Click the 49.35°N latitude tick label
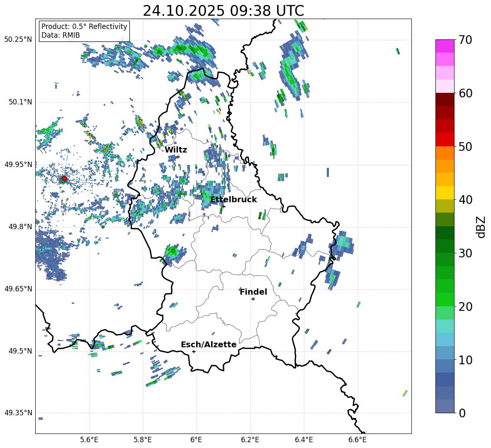 pos(18,413)
